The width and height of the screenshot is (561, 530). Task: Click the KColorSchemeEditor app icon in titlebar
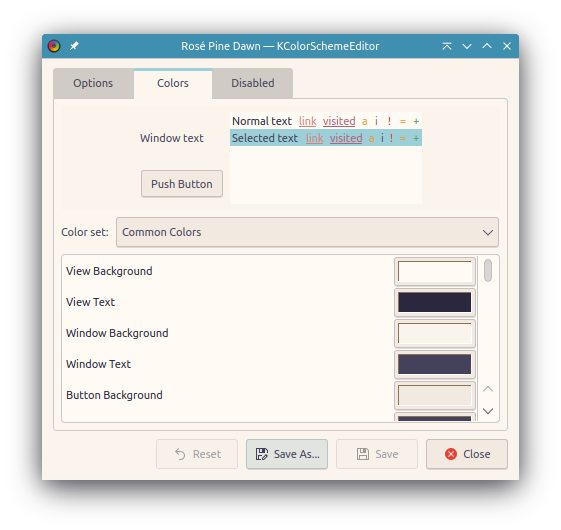tap(54, 46)
